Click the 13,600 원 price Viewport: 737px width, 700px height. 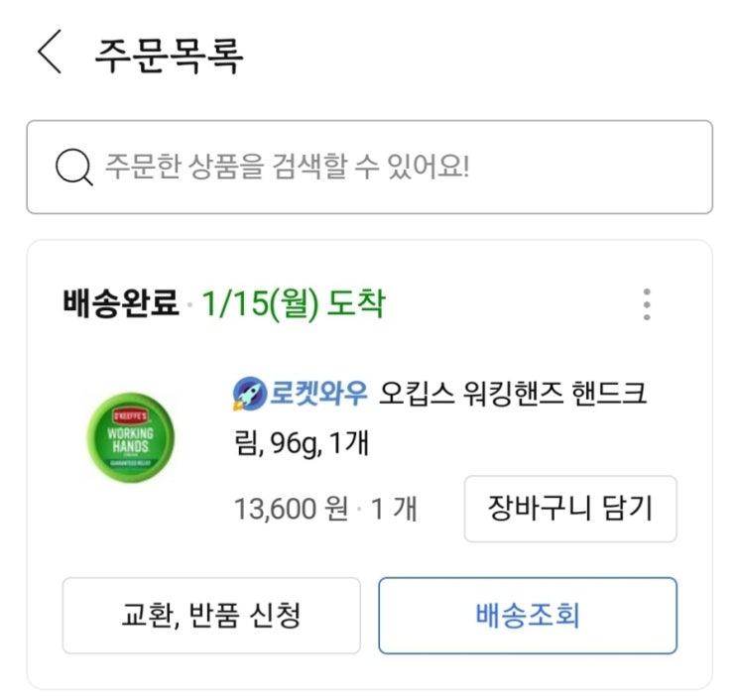(291, 510)
